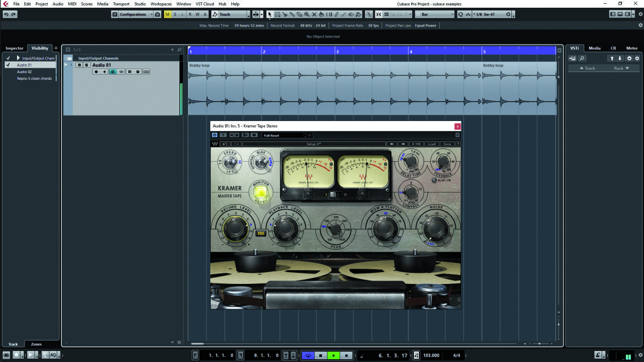Flip the Speed IPS toggle switch
This screenshot has height=362, width=644.
point(230,162)
